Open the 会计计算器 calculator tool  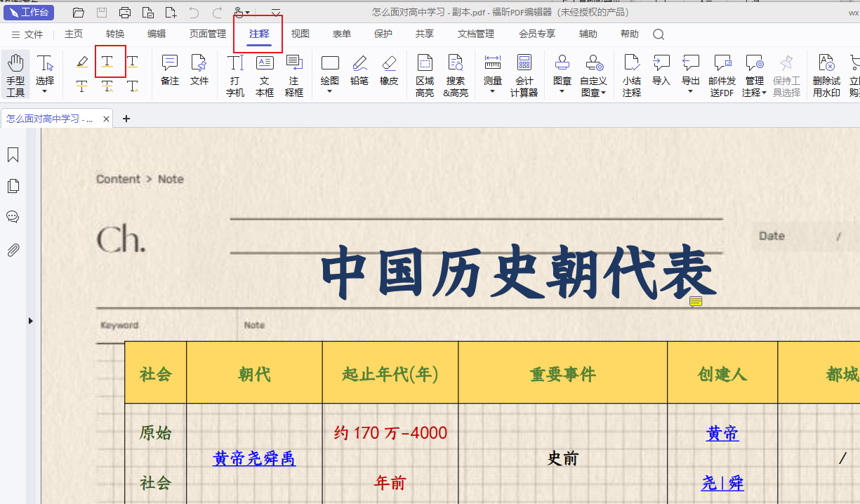point(524,76)
